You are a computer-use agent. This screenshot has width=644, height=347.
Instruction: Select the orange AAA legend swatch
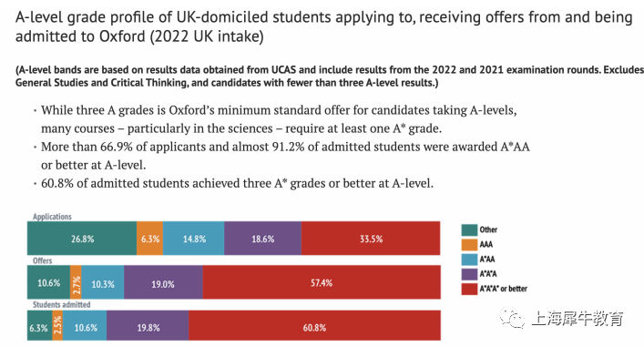[469, 245]
